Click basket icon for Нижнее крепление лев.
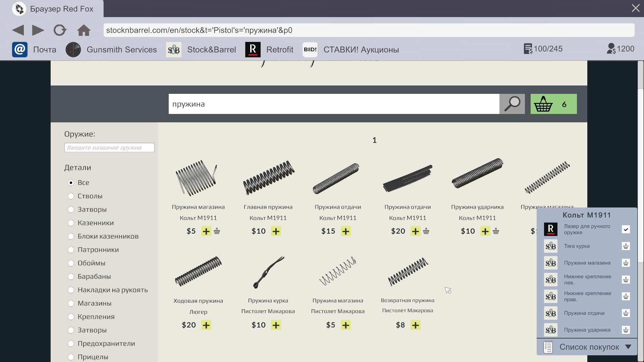The height and width of the screenshot is (362, 644). coord(626,280)
